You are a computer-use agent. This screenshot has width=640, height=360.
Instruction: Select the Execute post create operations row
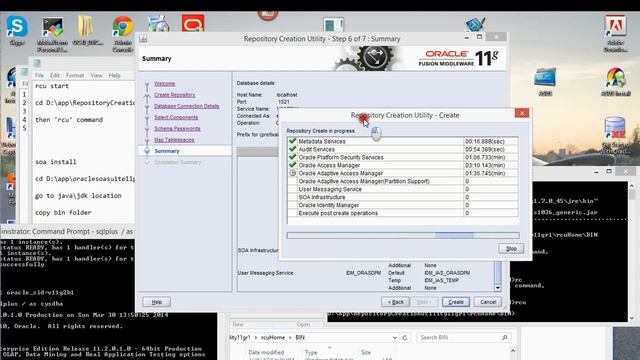pyautogui.click(x=403, y=213)
